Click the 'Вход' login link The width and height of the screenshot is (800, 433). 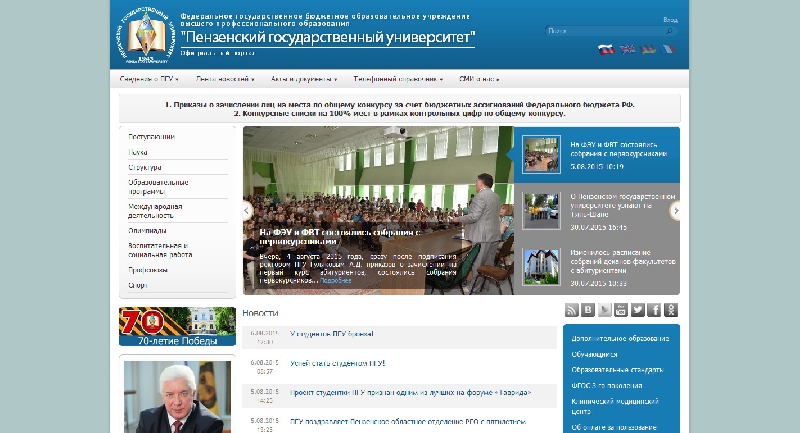[x=670, y=19]
